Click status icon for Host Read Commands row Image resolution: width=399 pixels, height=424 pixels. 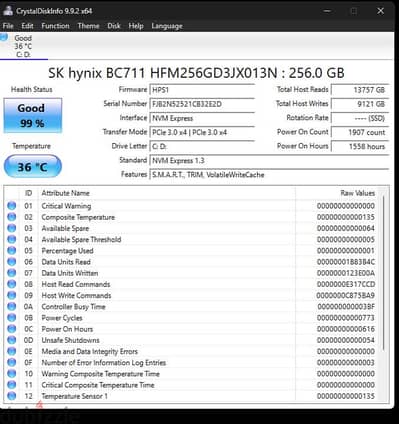point(12,284)
